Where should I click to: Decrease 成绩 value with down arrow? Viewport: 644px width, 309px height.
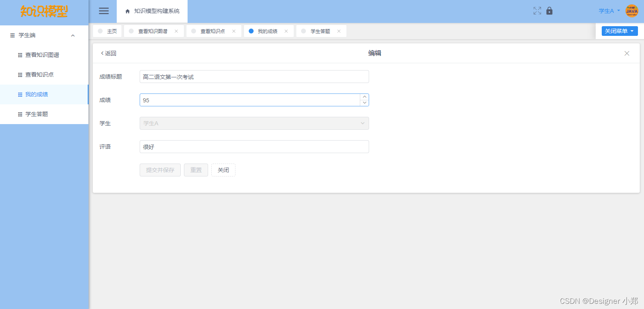pyautogui.click(x=364, y=103)
